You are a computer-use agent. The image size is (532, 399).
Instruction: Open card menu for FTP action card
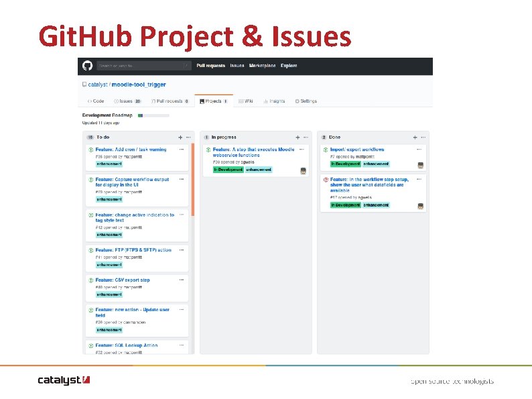[x=182, y=250]
